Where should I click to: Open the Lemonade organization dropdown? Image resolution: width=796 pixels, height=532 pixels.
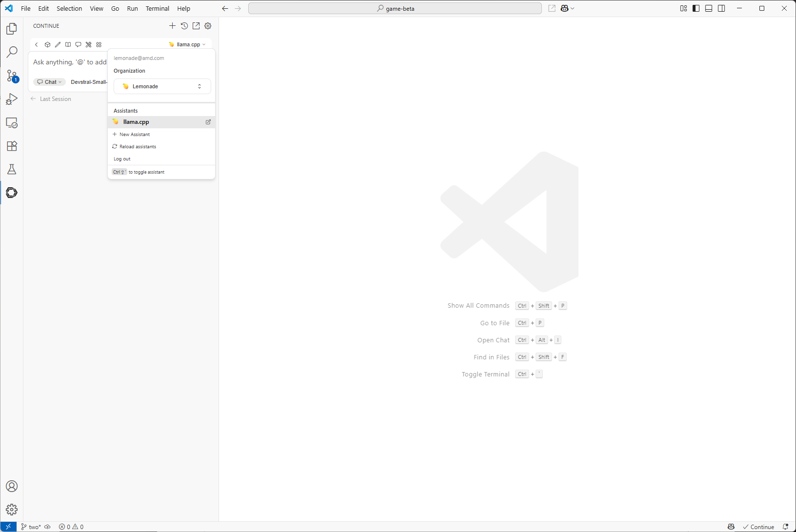162,86
